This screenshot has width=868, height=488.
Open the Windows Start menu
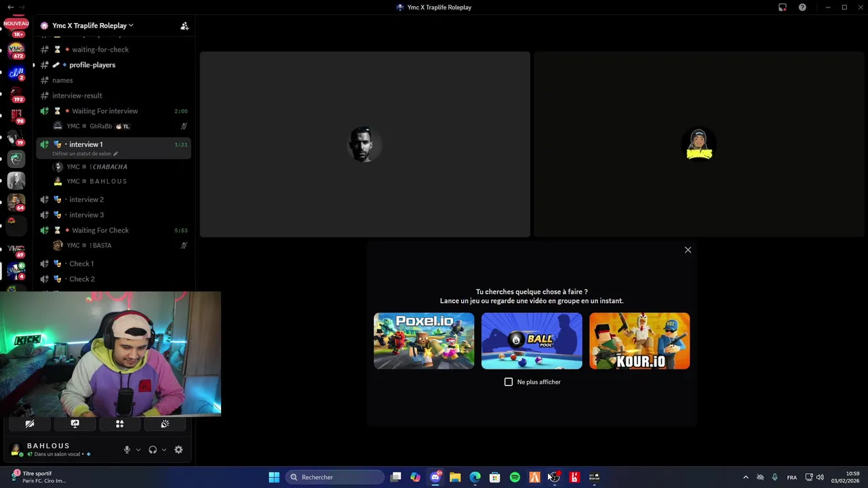pyautogui.click(x=274, y=477)
